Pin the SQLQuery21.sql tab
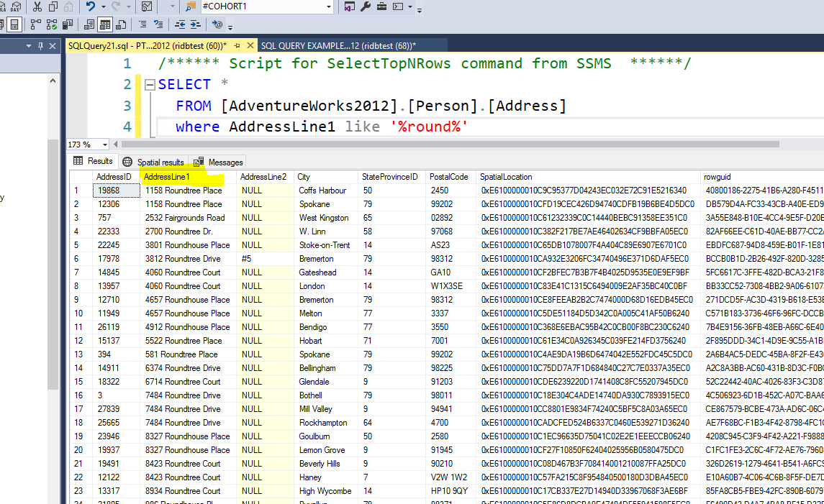 (237, 46)
